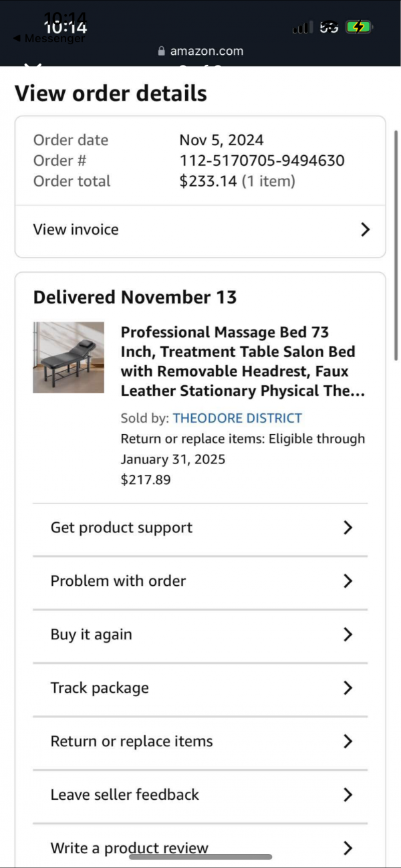Open Write a product review
401x868 pixels.
click(x=130, y=848)
